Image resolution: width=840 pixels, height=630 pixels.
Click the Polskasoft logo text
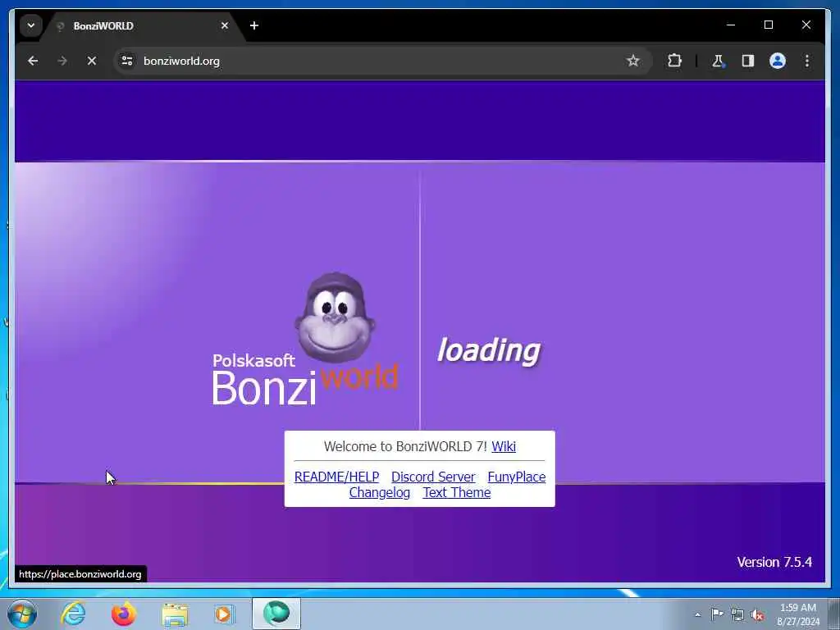pos(253,361)
